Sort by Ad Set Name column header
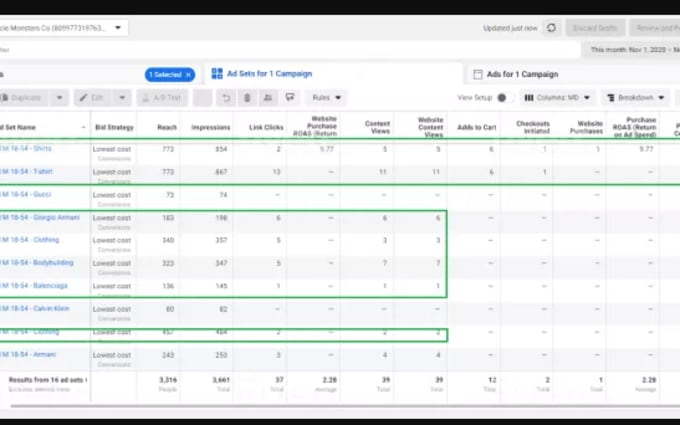 point(18,128)
